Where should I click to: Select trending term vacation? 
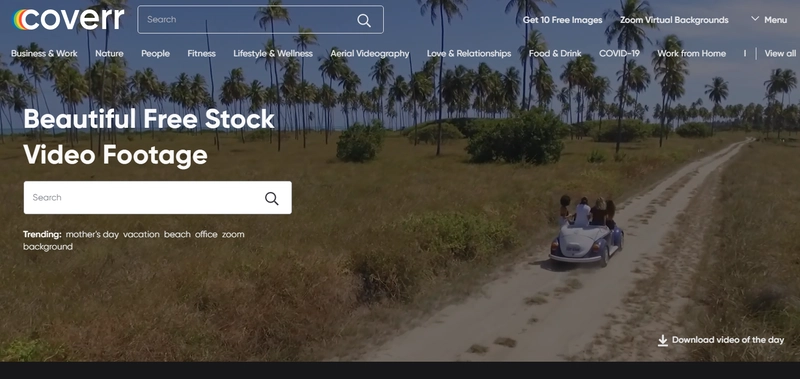click(141, 235)
